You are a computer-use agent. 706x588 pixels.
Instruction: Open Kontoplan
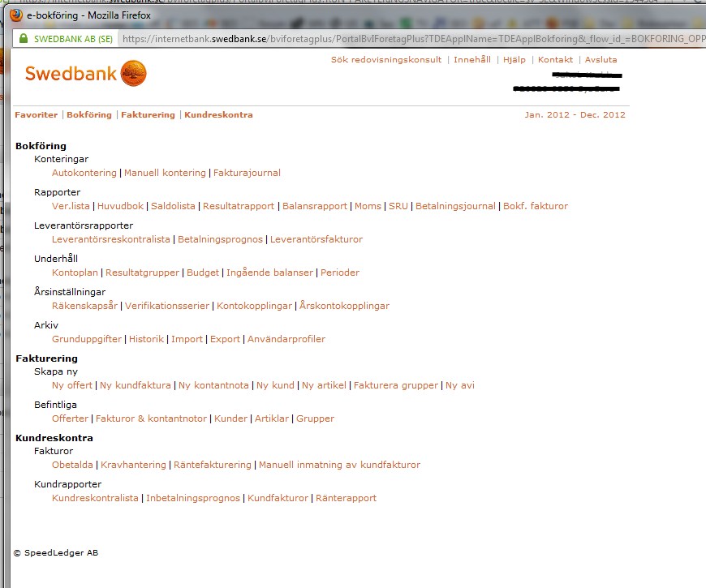pyautogui.click(x=75, y=273)
